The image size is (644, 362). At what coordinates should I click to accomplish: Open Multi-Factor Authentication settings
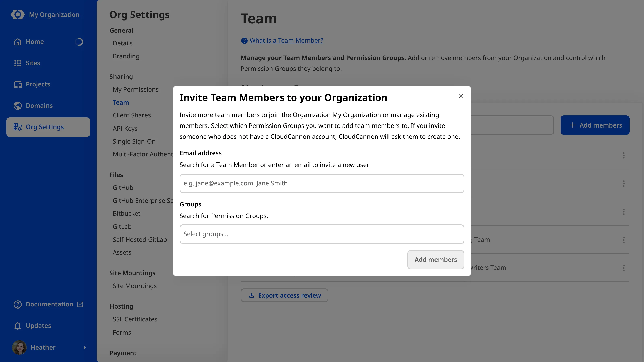pyautogui.click(x=143, y=154)
